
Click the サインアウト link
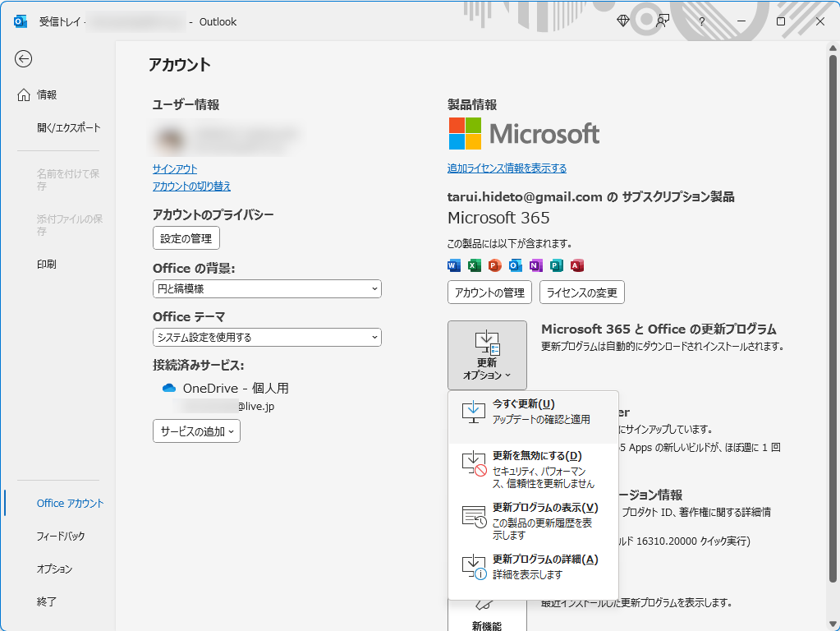(x=175, y=168)
